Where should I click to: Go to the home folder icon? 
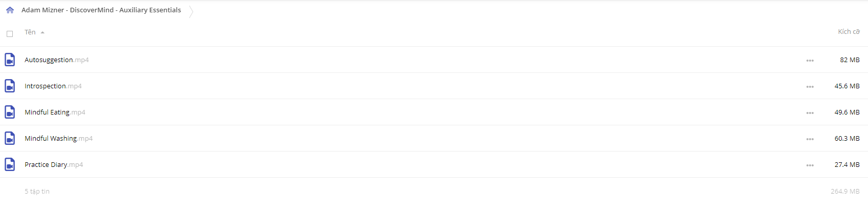click(x=10, y=10)
